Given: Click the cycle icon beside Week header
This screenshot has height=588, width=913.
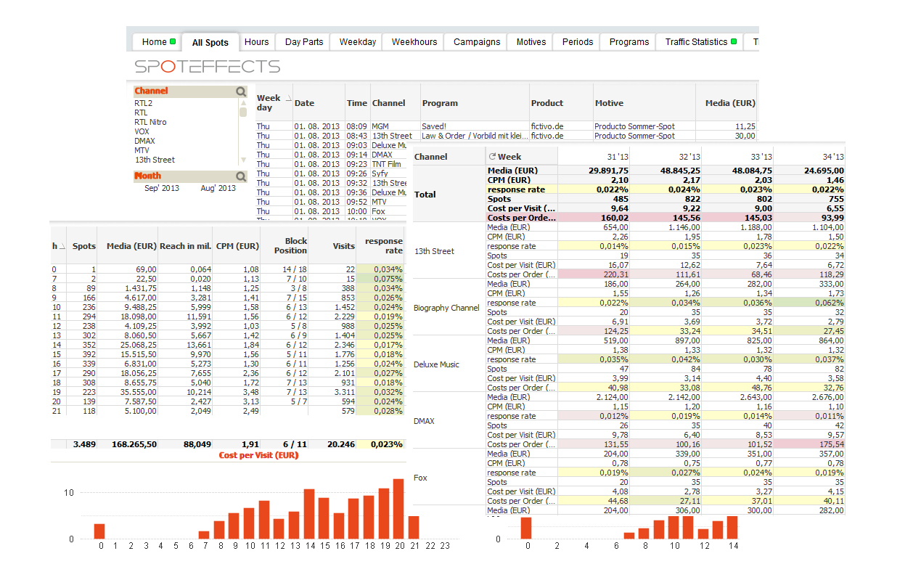Looking at the screenshot, I should coord(493,156).
